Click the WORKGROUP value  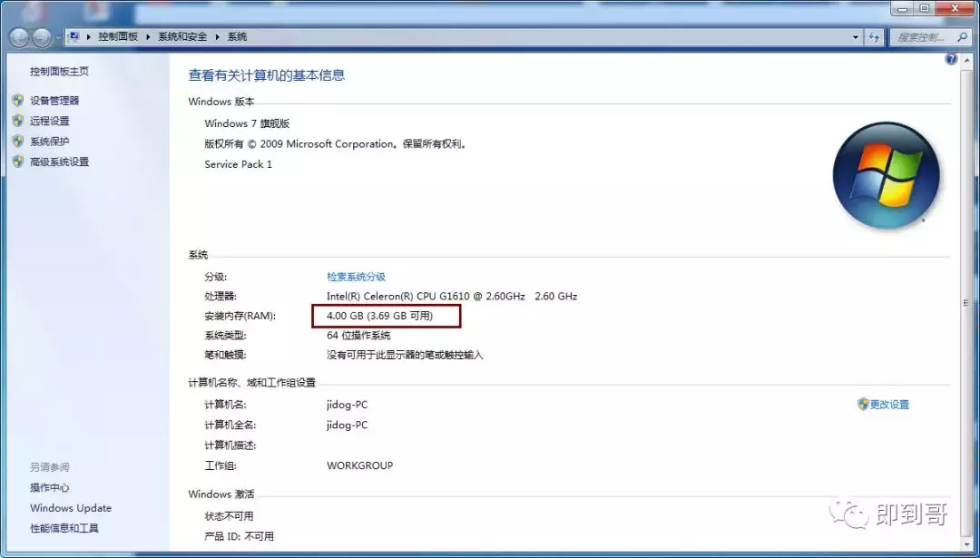point(360,465)
